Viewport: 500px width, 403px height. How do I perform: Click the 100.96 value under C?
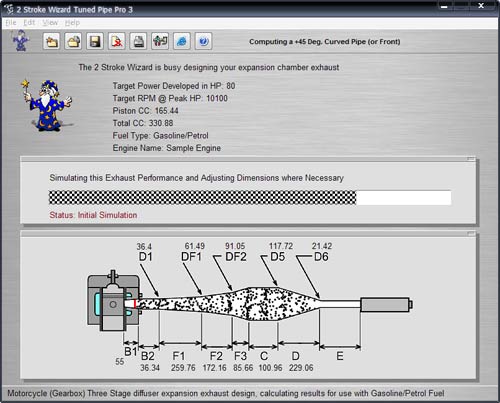[x=270, y=368]
